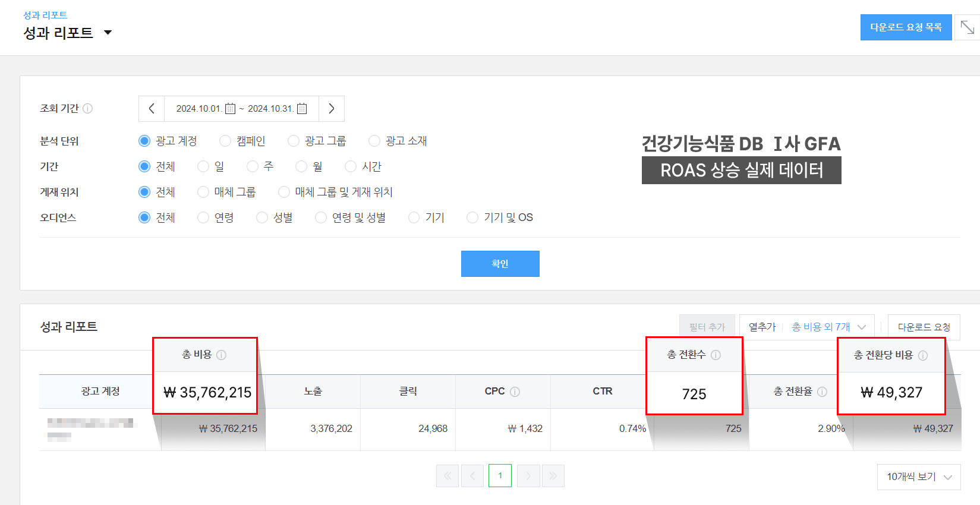Open the end date calendar icon
980x505 pixels.
(302, 109)
